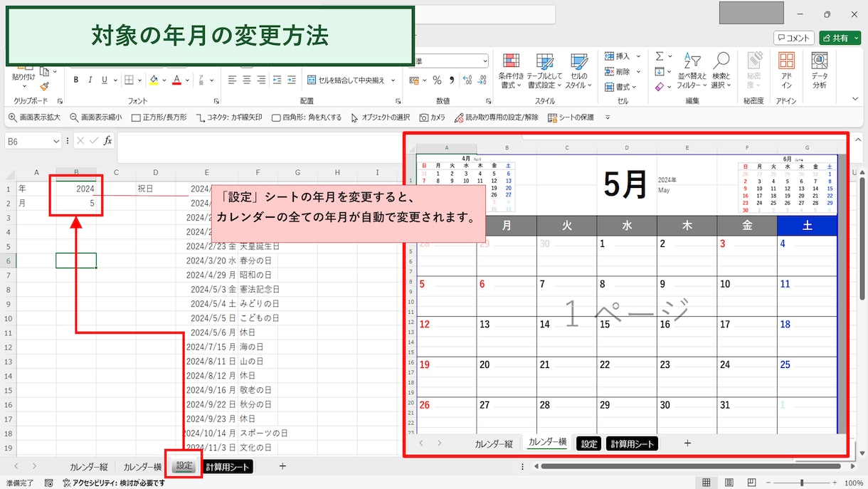
Task: Click the アドイン add-ins icon
Action: click(786, 70)
